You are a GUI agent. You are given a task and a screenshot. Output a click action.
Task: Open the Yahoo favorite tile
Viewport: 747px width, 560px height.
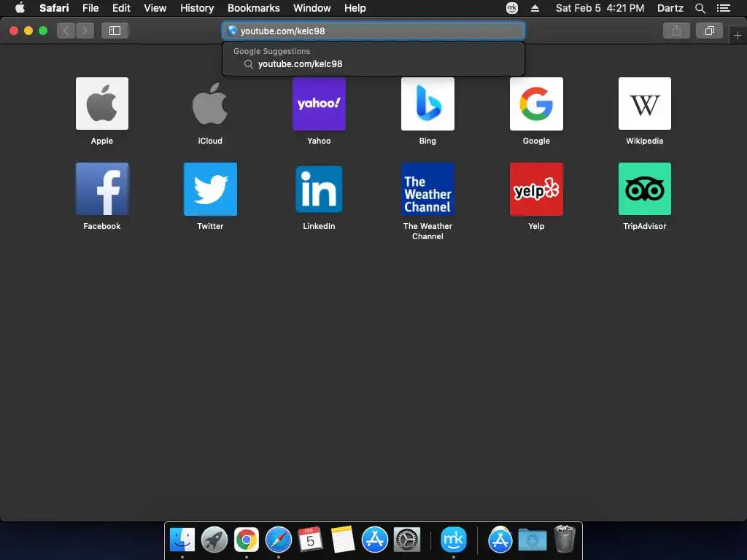click(319, 104)
